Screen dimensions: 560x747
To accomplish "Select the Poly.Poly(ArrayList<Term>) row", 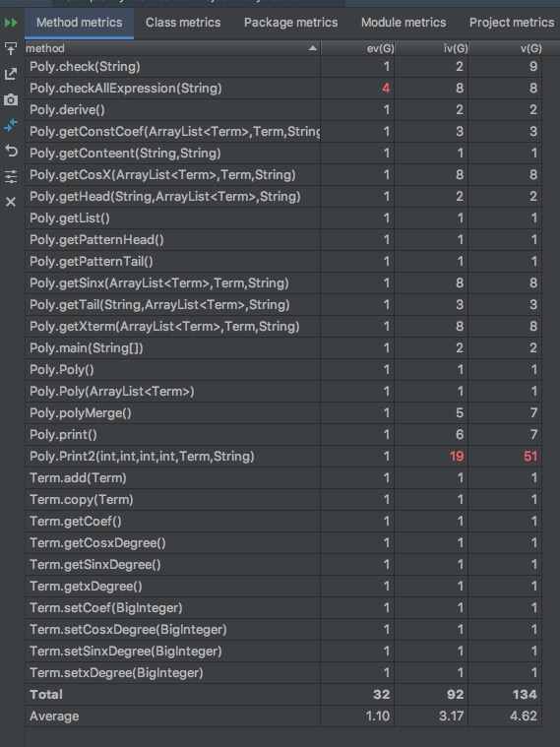I will 283,392.
